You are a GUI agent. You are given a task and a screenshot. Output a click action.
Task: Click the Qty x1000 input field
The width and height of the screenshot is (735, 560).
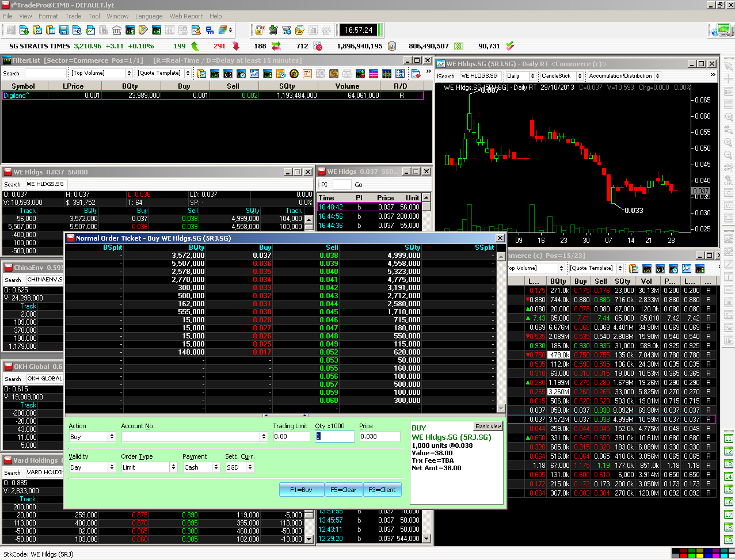[334, 437]
